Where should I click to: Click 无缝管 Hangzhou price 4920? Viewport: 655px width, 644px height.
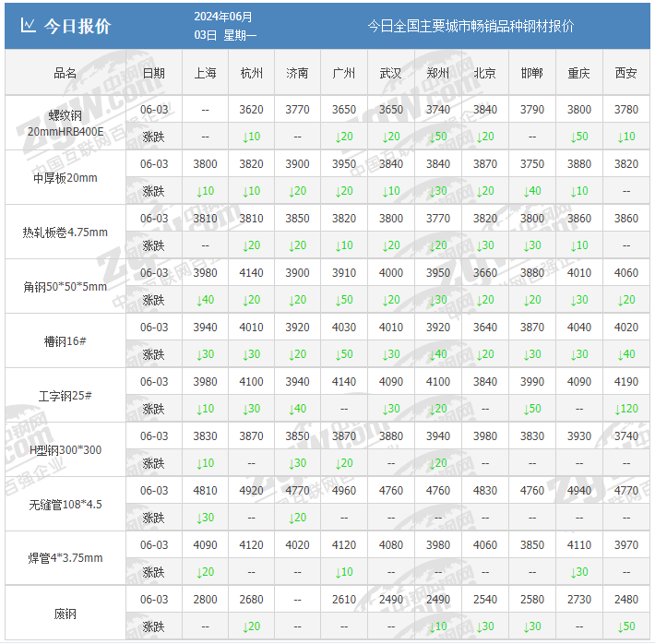(252, 490)
